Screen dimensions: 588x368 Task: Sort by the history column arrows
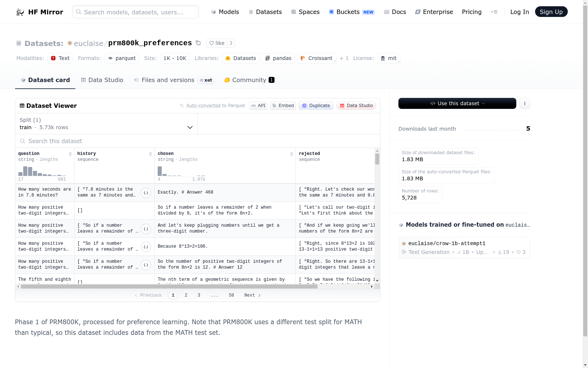(150, 154)
